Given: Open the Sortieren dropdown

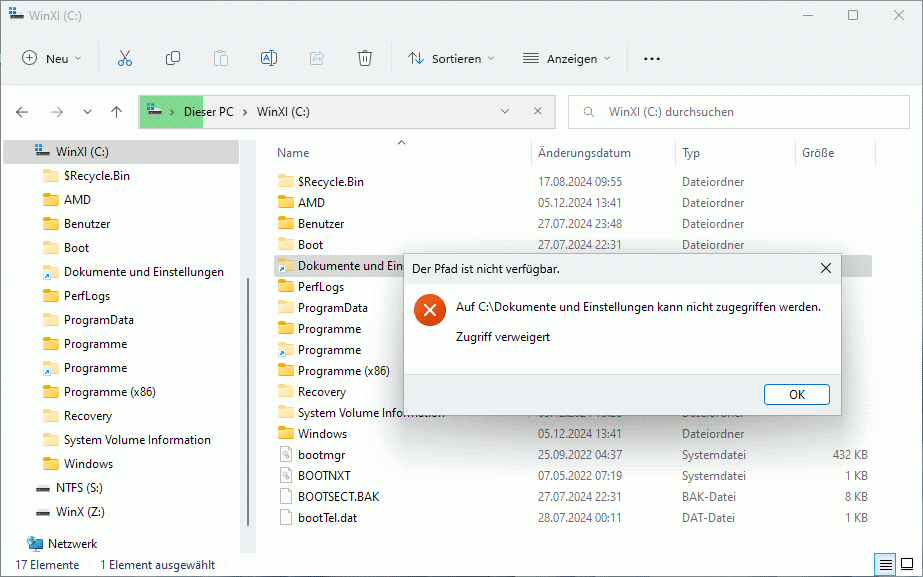Looking at the screenshot, I should [451, 58].
